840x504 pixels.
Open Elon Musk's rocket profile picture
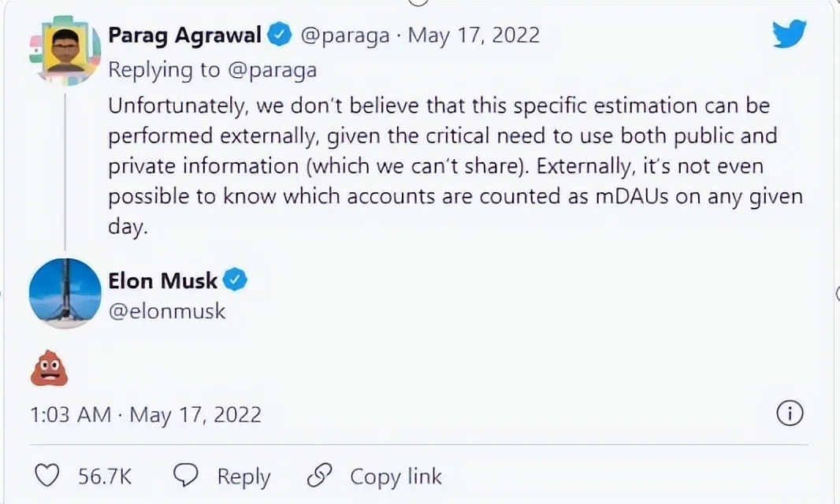point(65,293)
